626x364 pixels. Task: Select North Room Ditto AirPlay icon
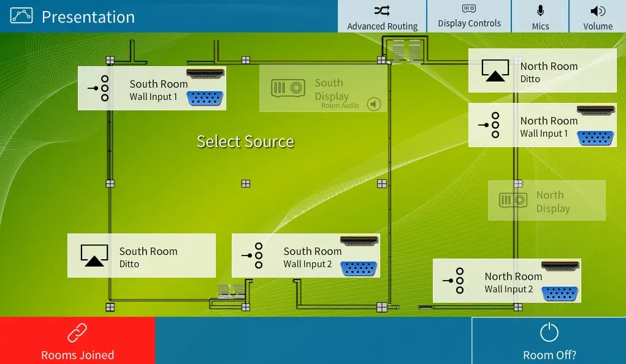point(495,70)
